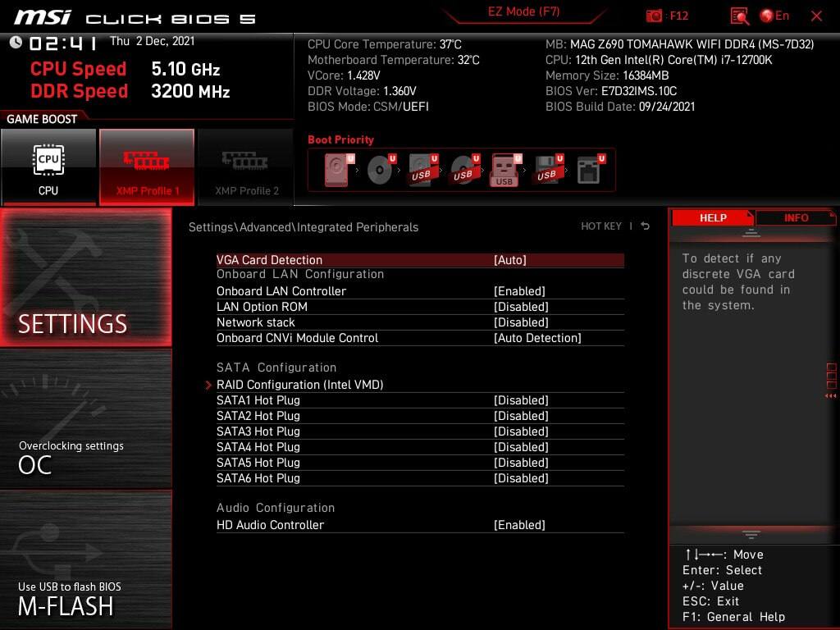
Task: Toggle the CPU Game Boost button
Action: point(48,167)
